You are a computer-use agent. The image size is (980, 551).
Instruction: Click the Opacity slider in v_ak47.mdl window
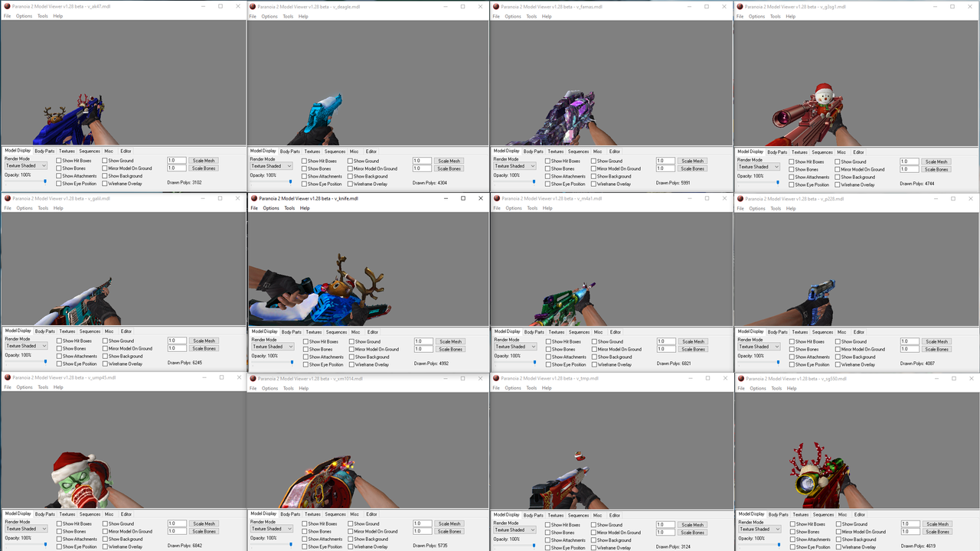(x=25, y=181)
